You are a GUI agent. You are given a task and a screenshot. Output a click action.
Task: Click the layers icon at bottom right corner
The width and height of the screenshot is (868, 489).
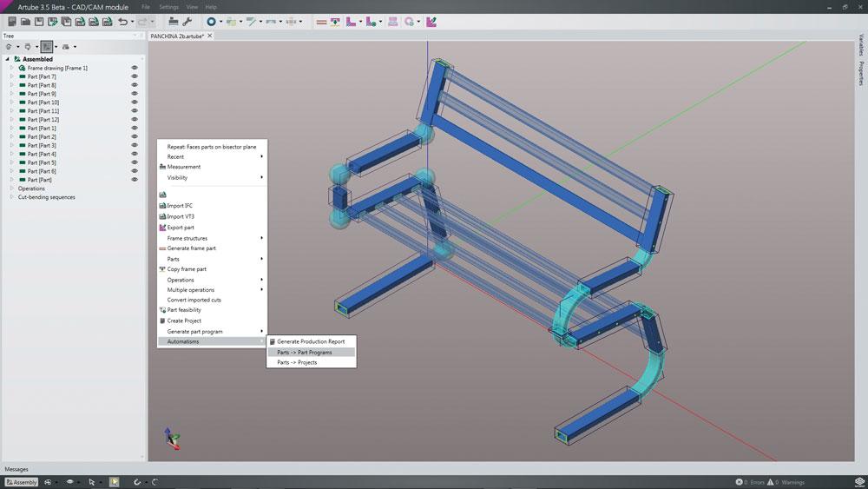(x=859, y=482)
